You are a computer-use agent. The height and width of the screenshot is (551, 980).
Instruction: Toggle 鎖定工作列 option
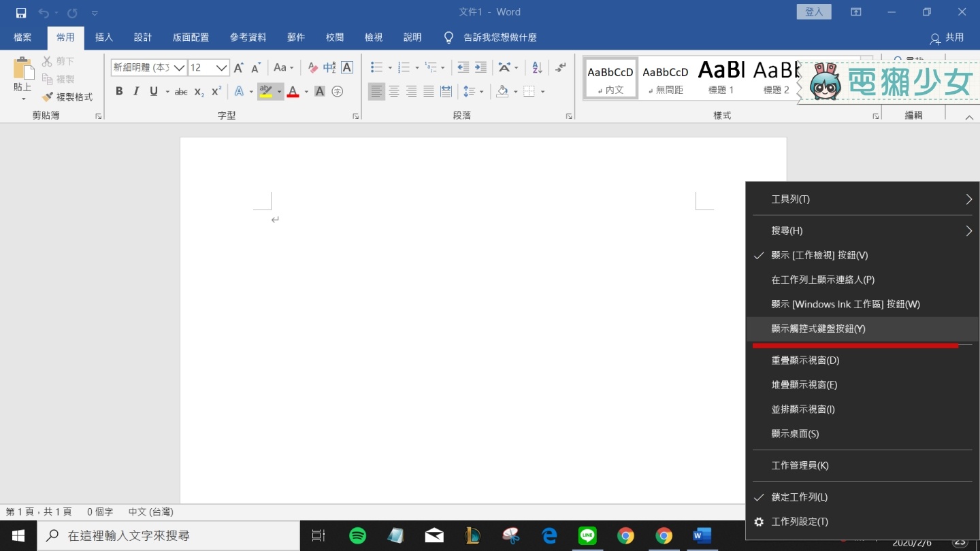click(x=862, y=497)
